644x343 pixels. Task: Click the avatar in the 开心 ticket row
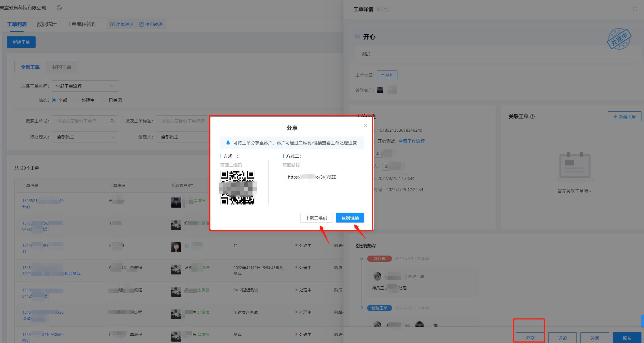(x=176, y=202)
